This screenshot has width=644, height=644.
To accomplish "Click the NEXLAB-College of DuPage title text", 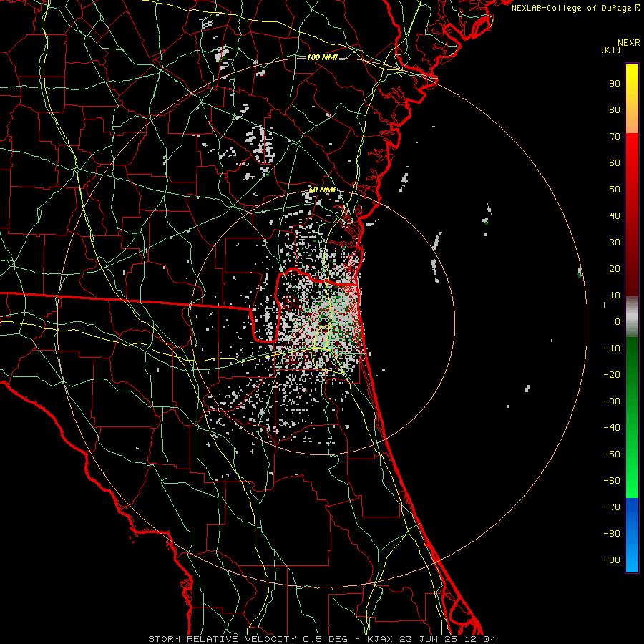I will (576, 8).
